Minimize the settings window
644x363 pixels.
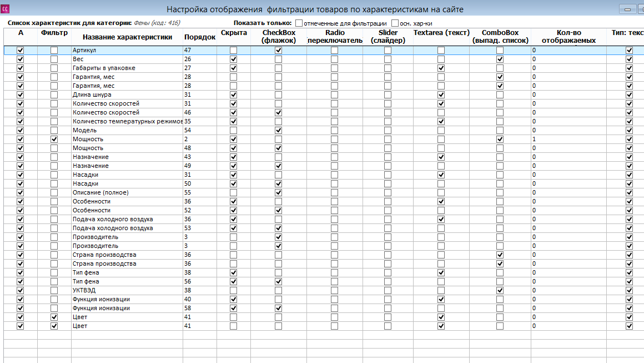(x=627, y=9)
